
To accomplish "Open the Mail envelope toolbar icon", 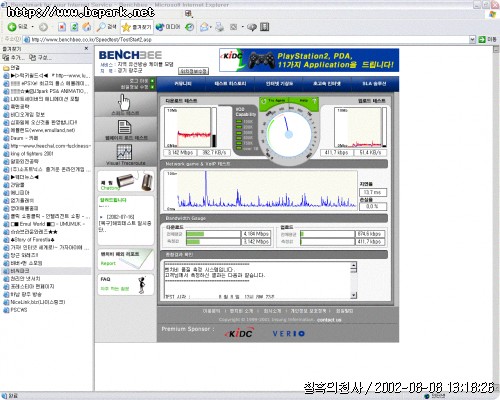I will click(204, 27).
